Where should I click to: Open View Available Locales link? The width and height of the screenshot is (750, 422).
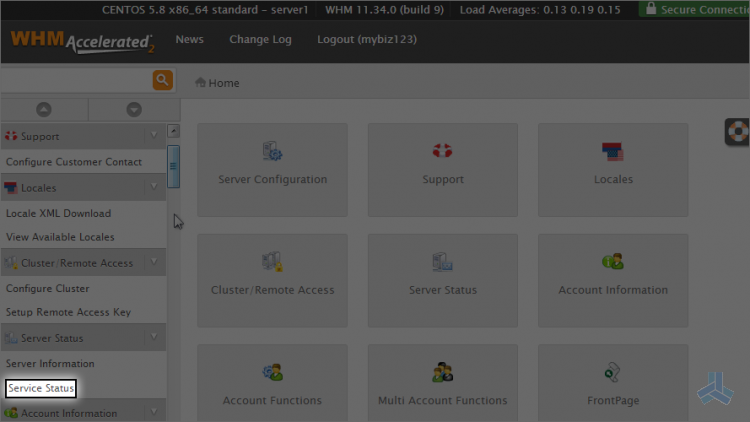[x=60, y=237]
